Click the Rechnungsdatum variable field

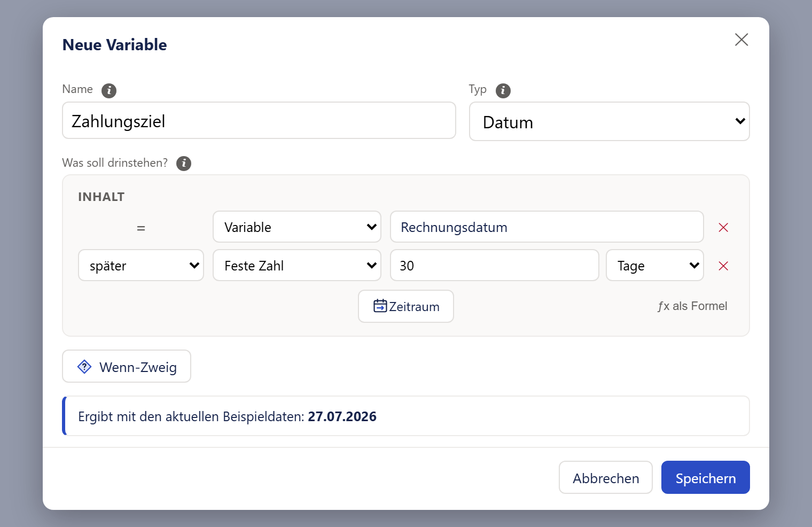pos(547,227)
